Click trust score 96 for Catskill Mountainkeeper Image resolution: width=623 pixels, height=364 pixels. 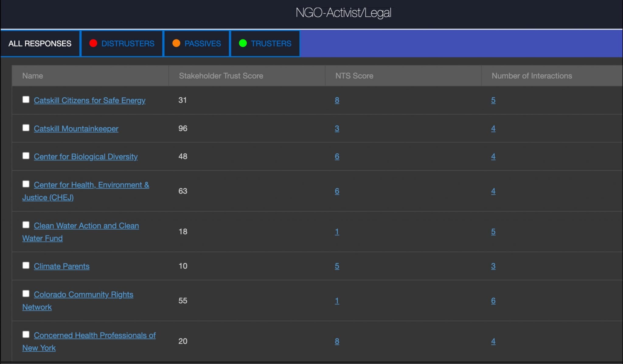pos(183,129)
